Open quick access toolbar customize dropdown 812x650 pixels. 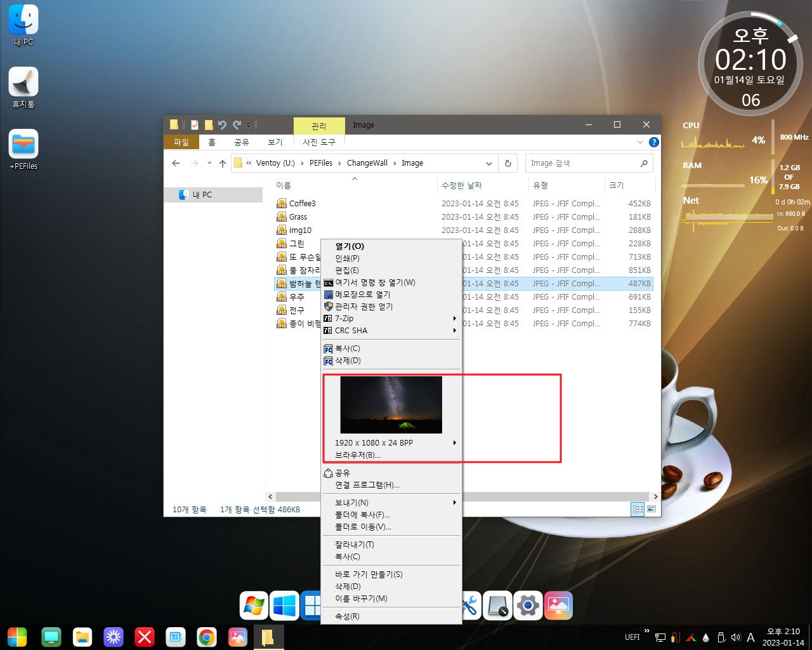249,126
